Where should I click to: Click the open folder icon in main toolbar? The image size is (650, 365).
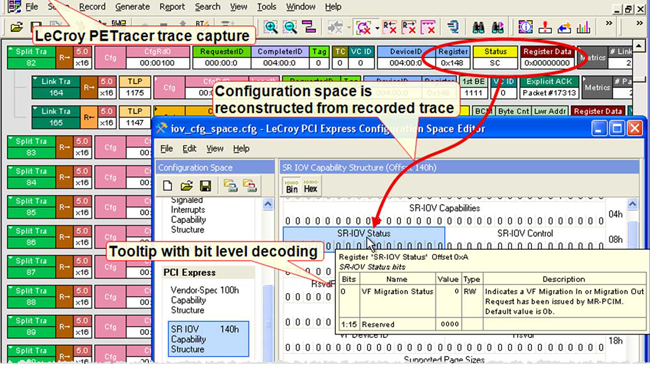point(17,27)
